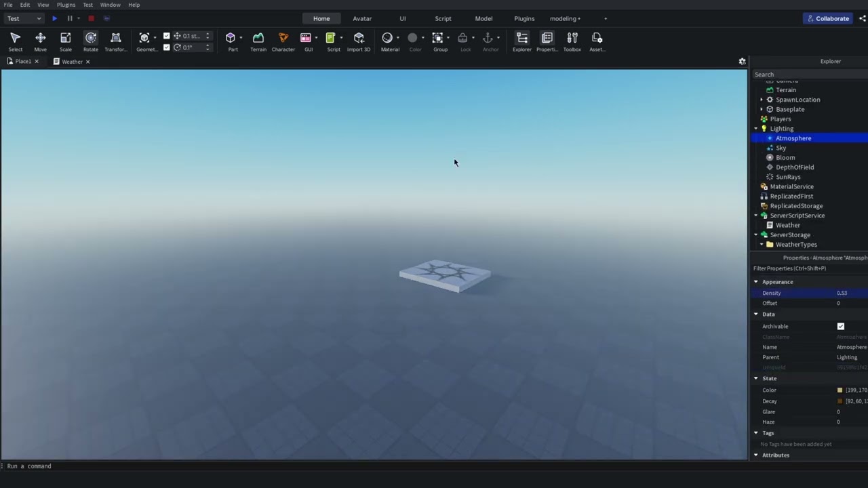Open the Import 3D tool
Screen dimensions: 868x488
point(359,41)
